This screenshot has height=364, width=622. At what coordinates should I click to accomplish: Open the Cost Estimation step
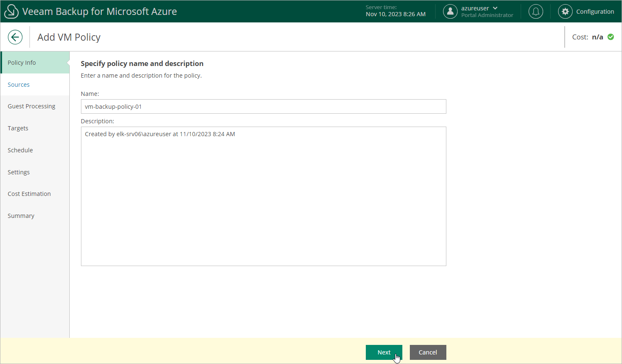pos(35,194)
